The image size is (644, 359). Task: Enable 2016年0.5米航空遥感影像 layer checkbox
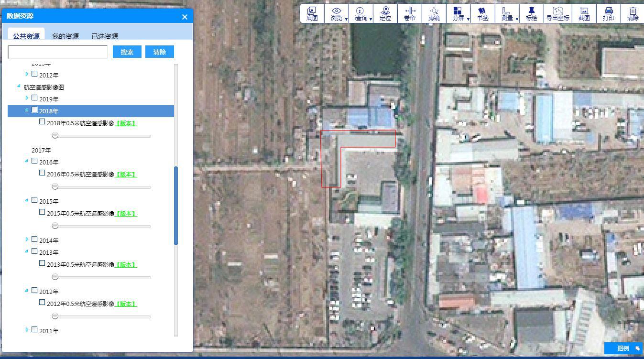(42, 173)
